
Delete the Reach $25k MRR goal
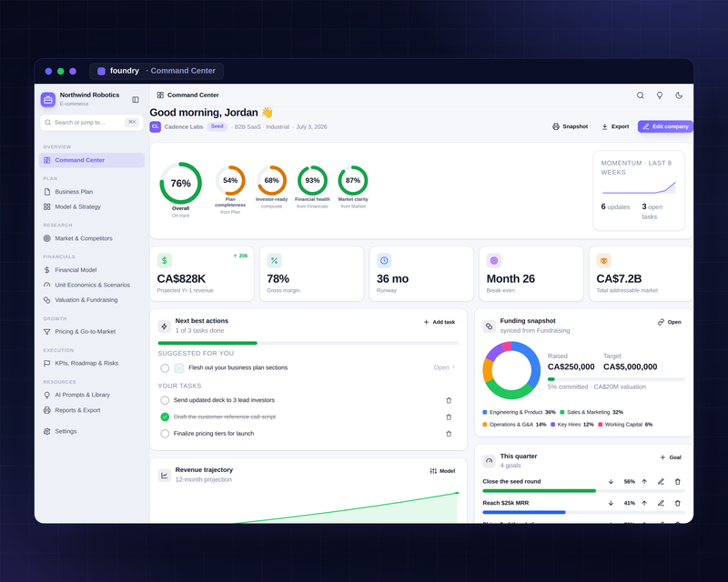677,503
